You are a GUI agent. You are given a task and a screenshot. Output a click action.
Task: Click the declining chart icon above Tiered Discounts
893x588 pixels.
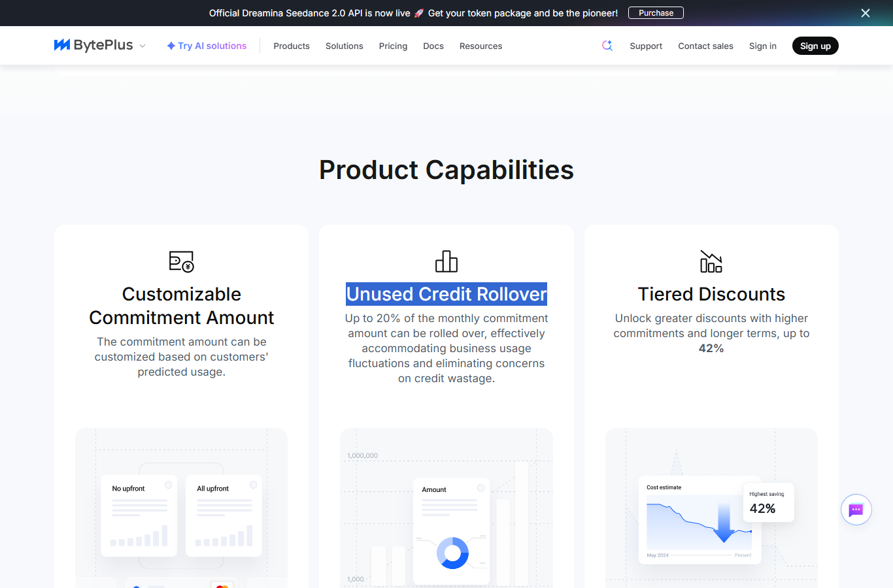point(711,261)
